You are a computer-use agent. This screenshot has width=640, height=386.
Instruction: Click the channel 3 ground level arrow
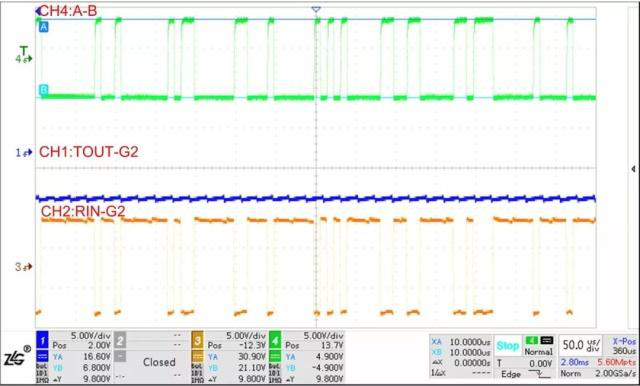click(x=24, y=267)
